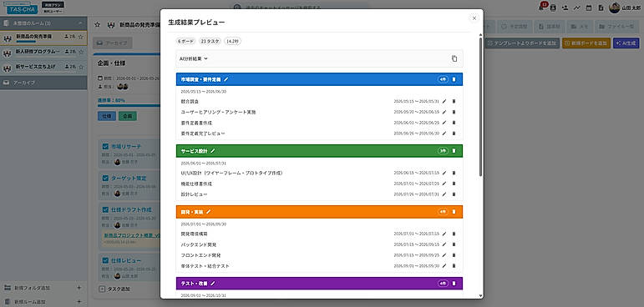
Task: Open the calendar icon in the top bar
Action: 589,8
